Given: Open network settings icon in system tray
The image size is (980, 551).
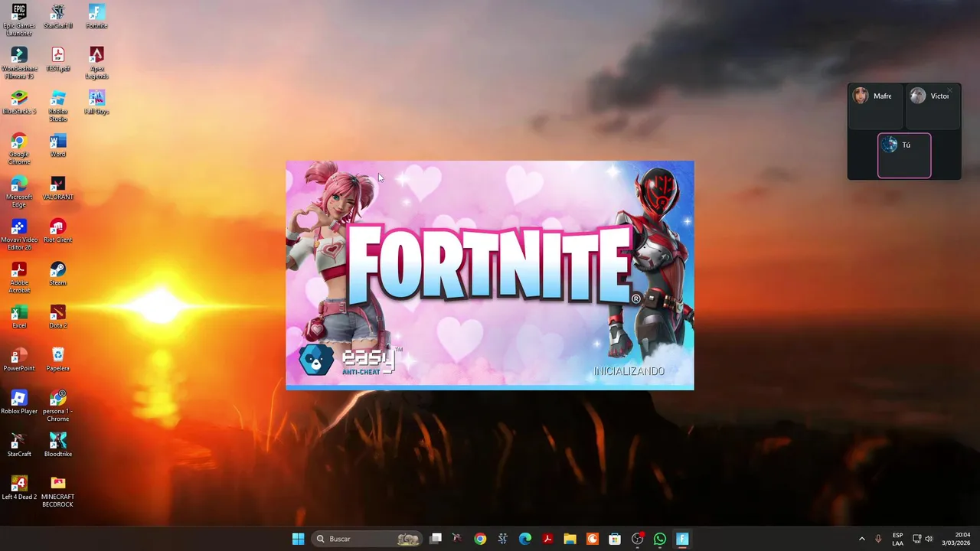Looking at the screenshot, I should (917, 539).
